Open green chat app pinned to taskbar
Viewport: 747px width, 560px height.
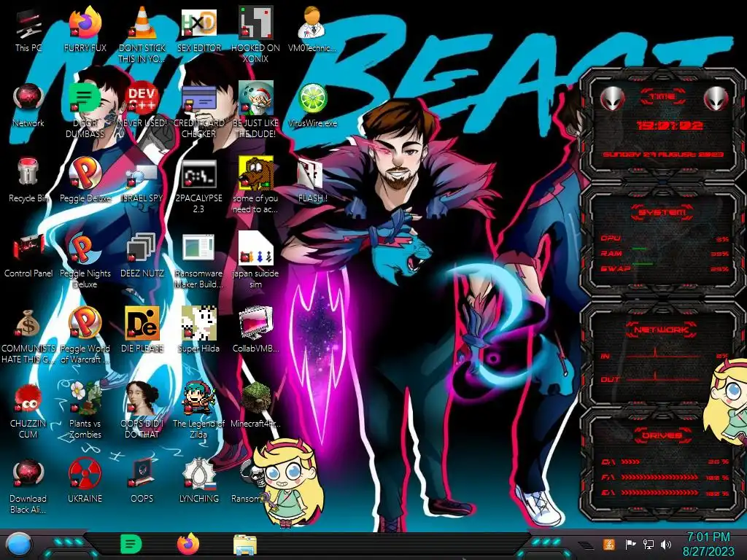(131, 544)
